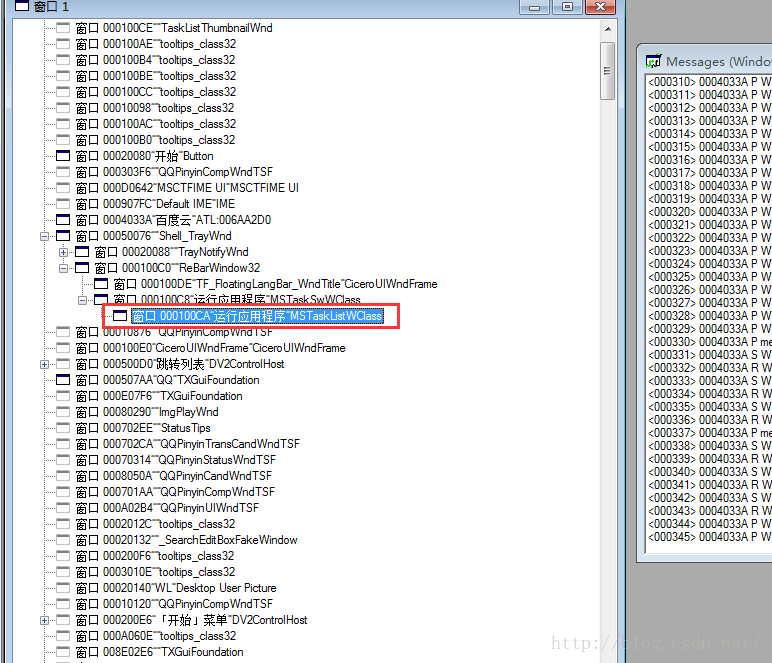Image resolution: width=772 pixels, height=663 pixels.
Task: Click message line <000330> in Messages window
Action: [709, 342]
